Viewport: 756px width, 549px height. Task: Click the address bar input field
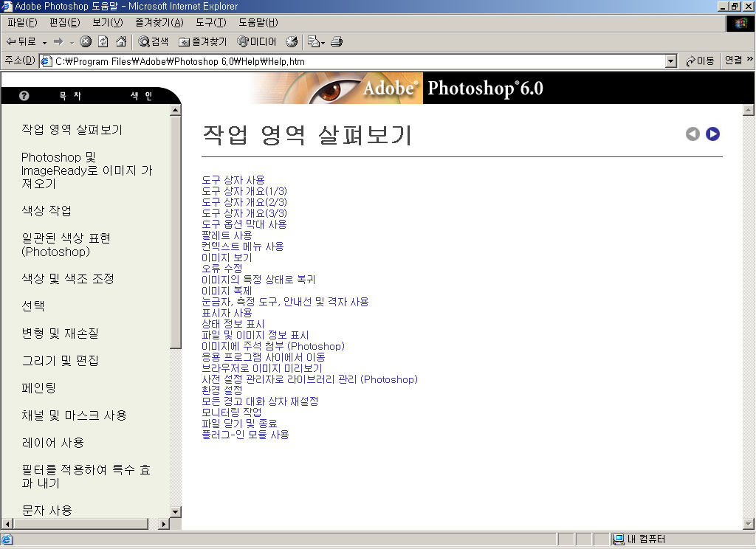coord(360,61)
